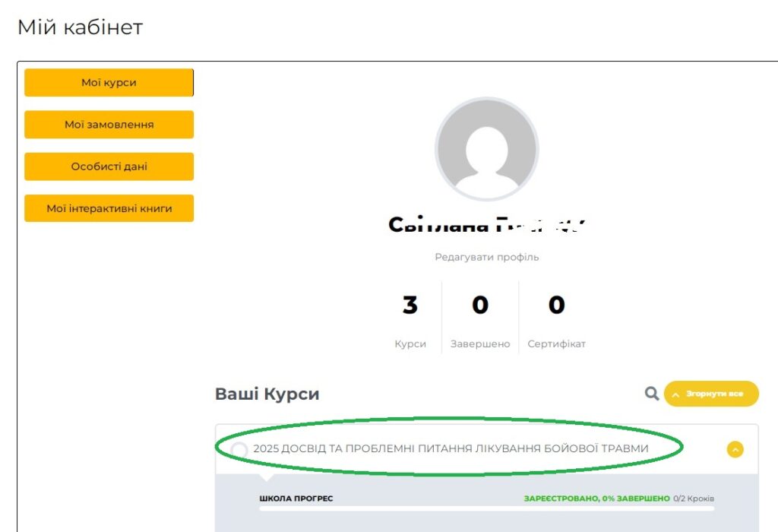
Task: Open the Мої курси section
Action: (x=109, y=83)
